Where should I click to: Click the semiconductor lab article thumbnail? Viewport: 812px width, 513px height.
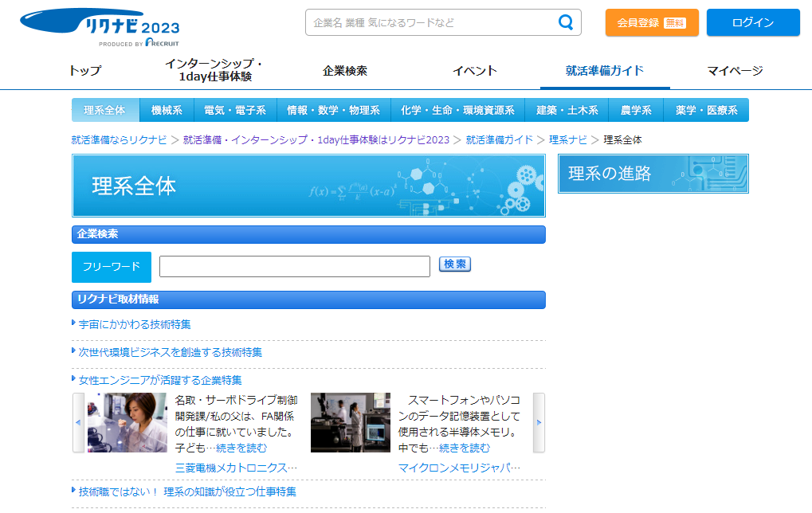[x=351, y=422]
